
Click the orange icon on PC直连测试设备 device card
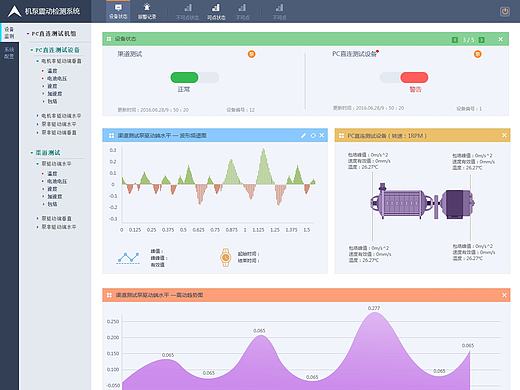[x=478, y=54]
